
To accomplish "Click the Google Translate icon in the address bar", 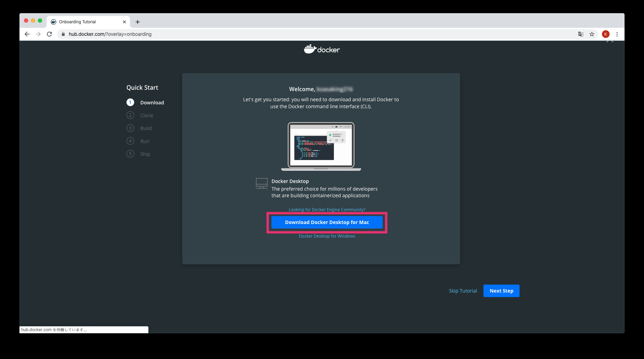I will point(580,34).
